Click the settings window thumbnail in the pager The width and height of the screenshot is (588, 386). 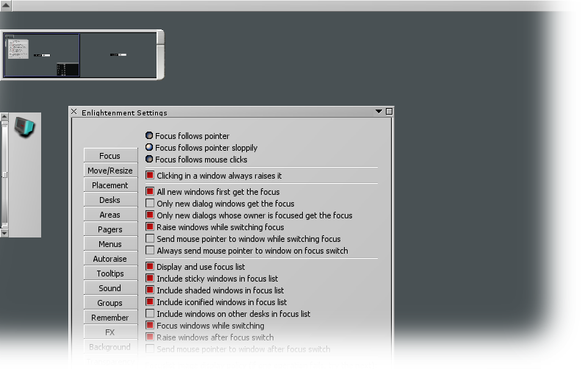point(18,49)
